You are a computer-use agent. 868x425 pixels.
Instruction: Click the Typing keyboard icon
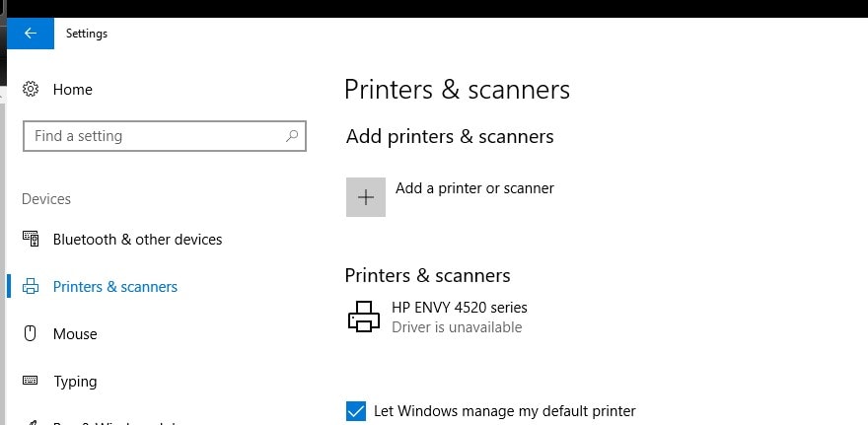pyautogui.click(x=31, y=382)
